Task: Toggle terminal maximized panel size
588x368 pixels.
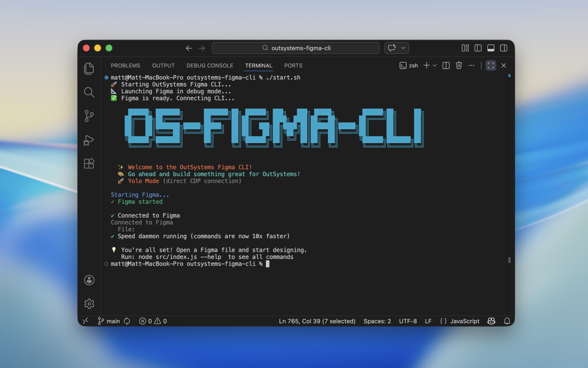Action: tap(491, 65)
